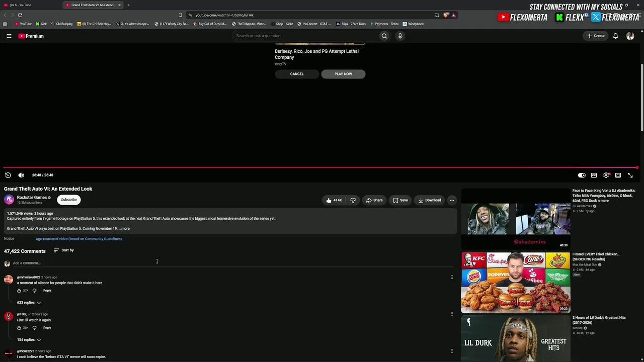Open a new browser tab
This screenshot has height=362, width=644.
(x=128, y=5)
